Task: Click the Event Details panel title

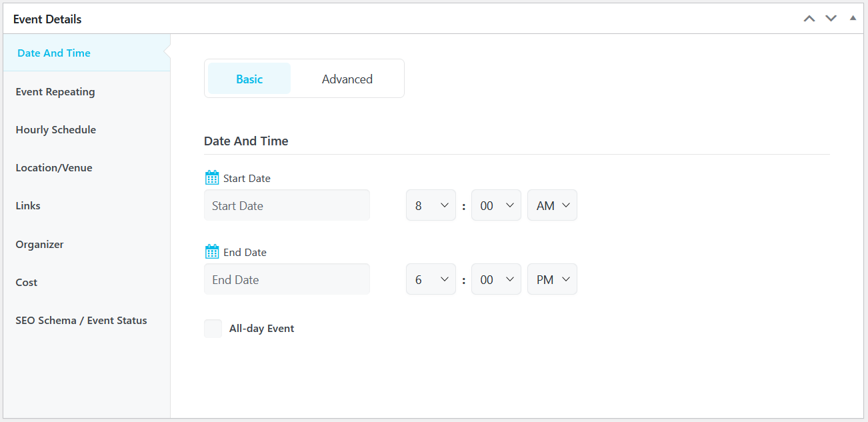Action: tap(47, 19)
